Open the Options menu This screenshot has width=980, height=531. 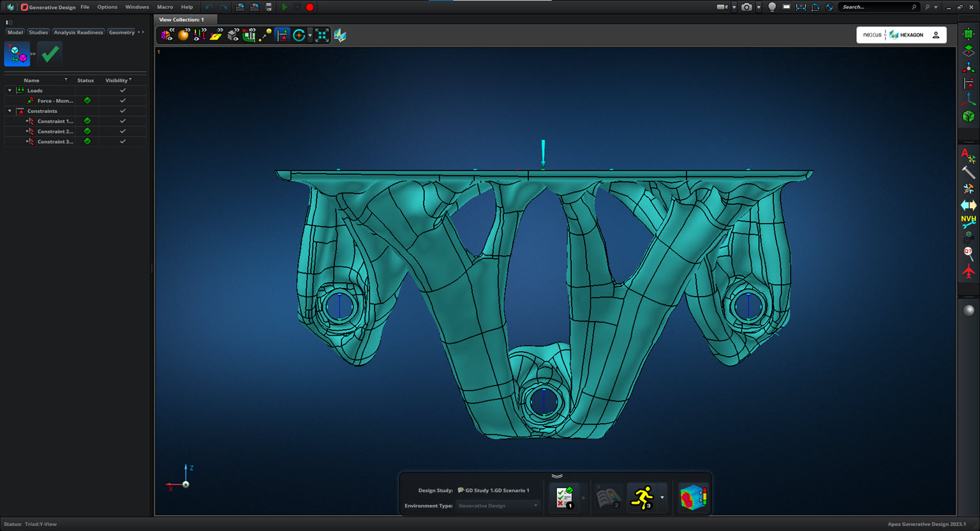(x=107, y=7)
